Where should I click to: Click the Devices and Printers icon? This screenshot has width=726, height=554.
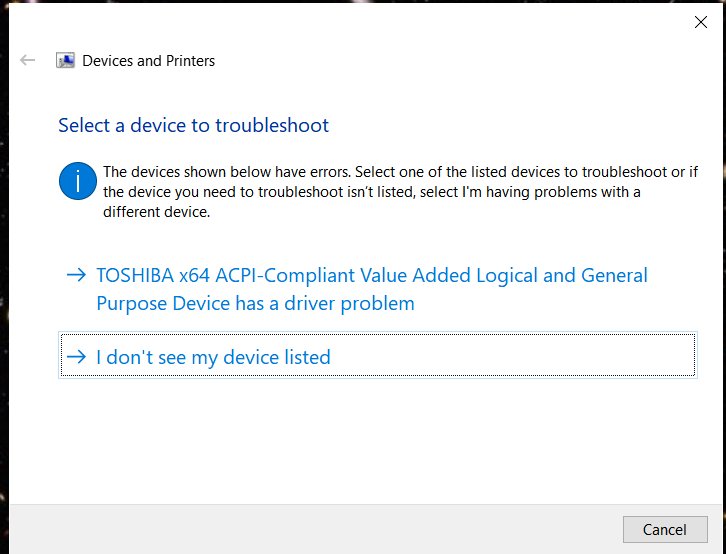pos(65,61)
